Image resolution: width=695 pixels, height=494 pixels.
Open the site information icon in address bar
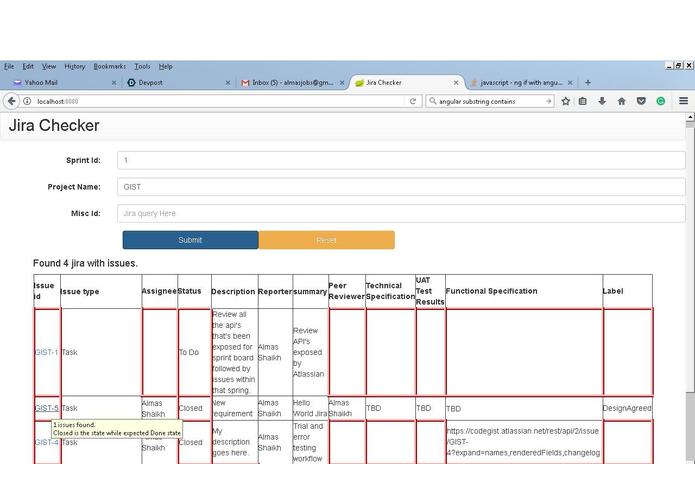[27, 101]
